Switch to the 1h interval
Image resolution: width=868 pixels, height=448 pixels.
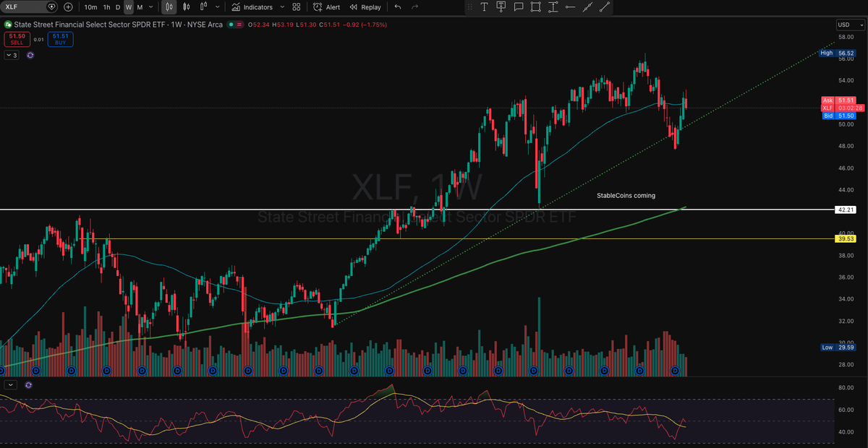[106, 7]
